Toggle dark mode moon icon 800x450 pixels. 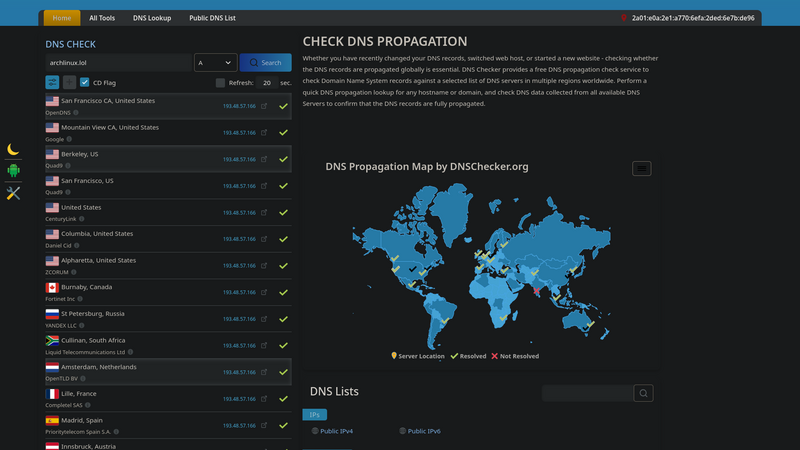pos(13,149)
